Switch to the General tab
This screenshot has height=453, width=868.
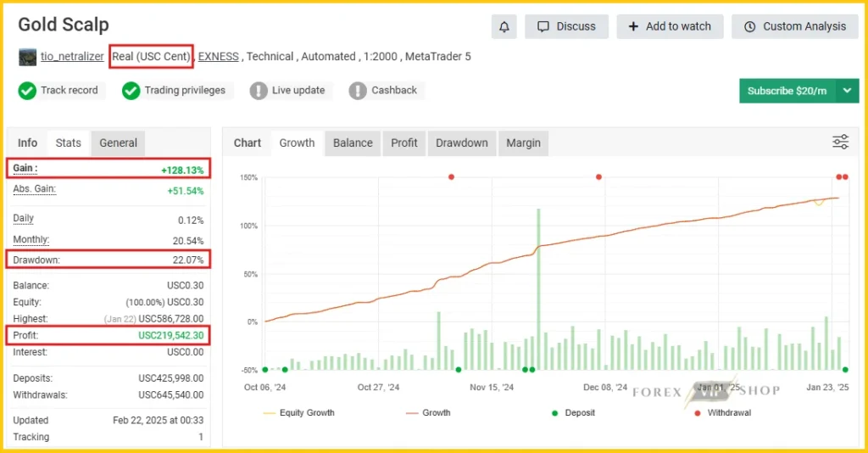pos(118,143)
